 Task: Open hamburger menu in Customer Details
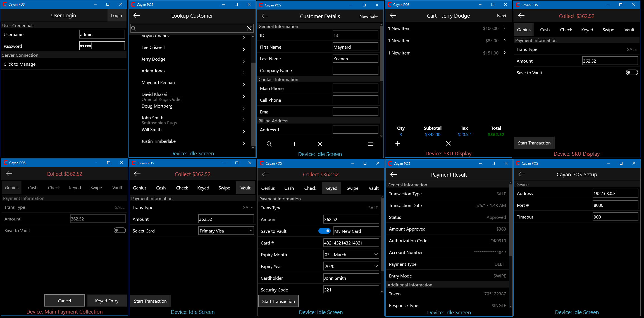click(370, 144)
